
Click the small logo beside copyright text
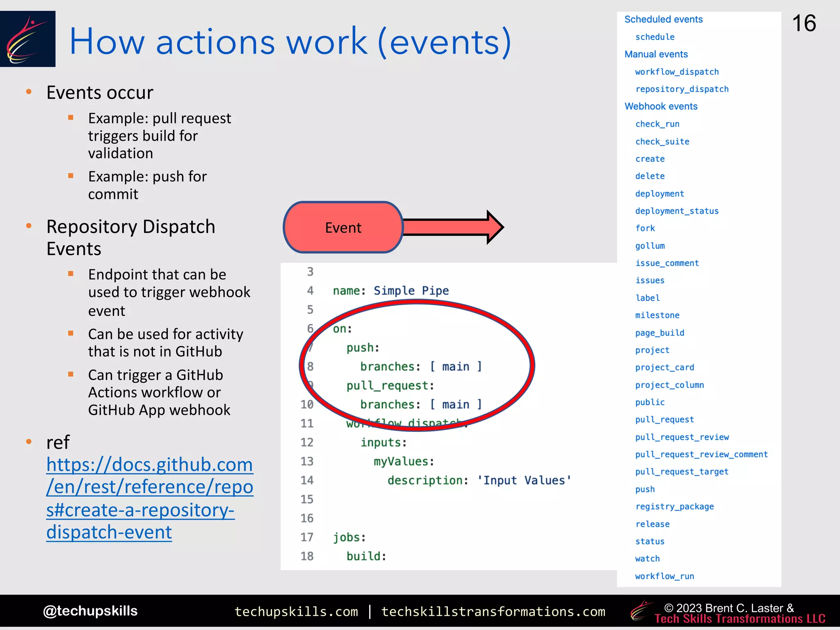click(641, 611)
